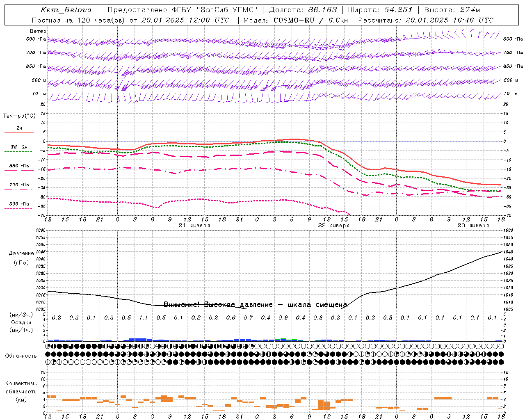Click the (мм/1ч.) precipitation unit label
The image size is (525, 420).
[x=21, y=330]
